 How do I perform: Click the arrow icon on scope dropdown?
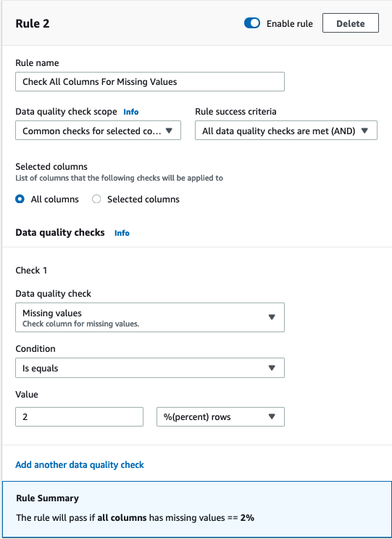tap(169, 131)
